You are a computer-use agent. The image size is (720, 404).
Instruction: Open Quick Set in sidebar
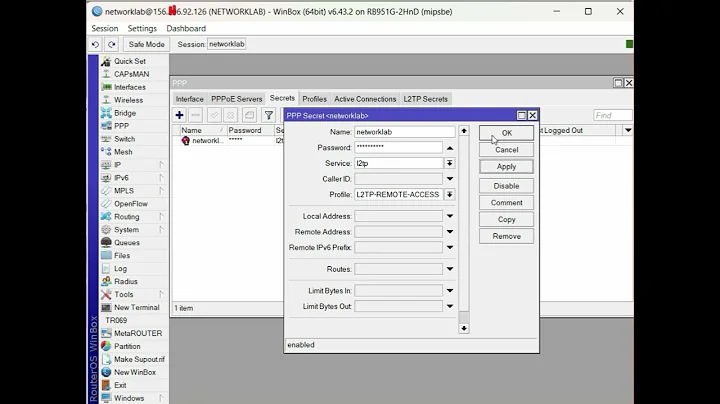[130, 61]
